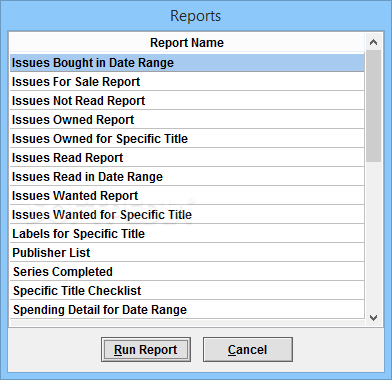The image size is (392, 380).
Task: Select Specific Title Checklist
Action: coord(187,291)
